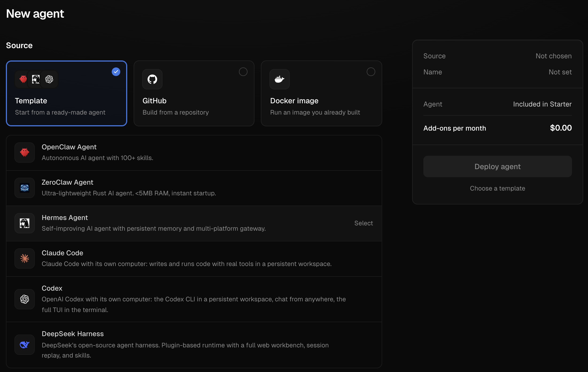Click 'Autonomous AI agent with 100+ skills.'
The width and height of the screenshot is (588, 372).
tap(97, 158)
